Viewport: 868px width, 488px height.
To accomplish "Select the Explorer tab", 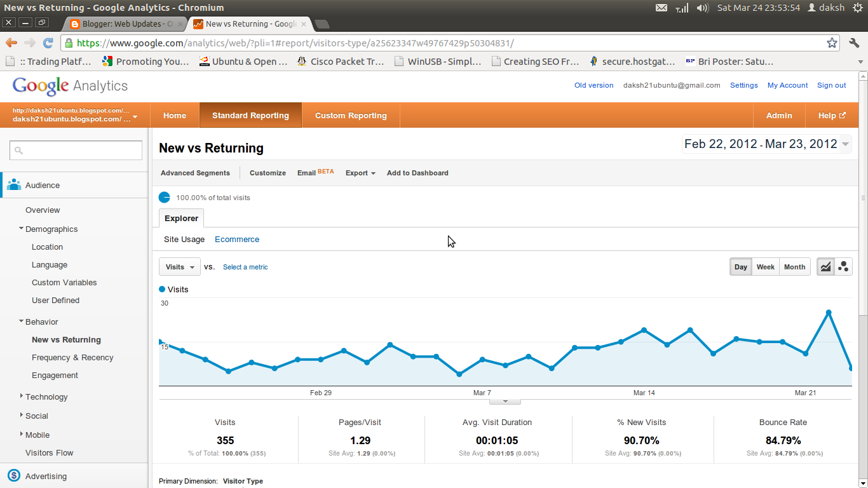I will (181, 218).
